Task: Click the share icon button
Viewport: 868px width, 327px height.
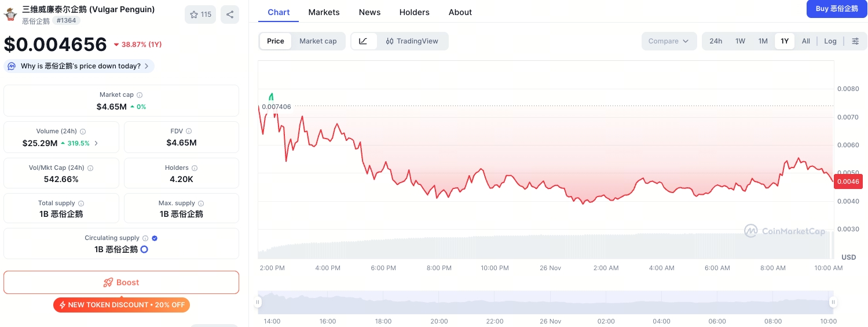Action: tap(230, 14)
